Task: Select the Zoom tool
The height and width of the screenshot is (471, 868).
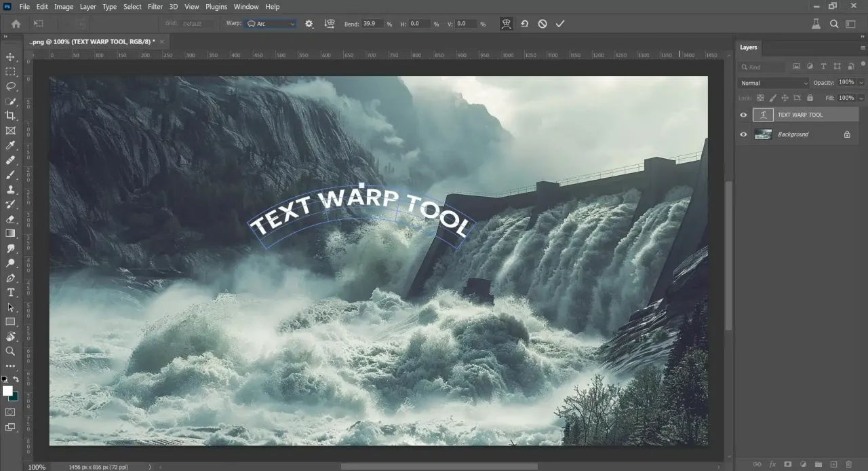Action: point(10,351)
